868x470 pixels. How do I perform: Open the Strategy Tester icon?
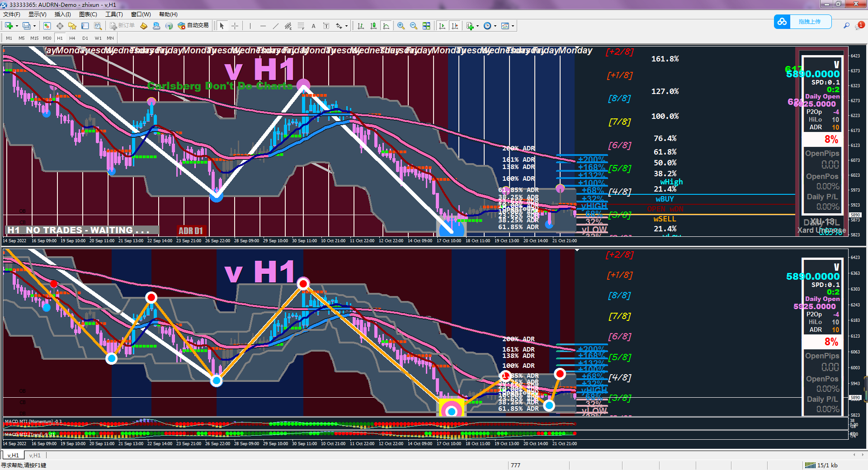tap(98, 26)
